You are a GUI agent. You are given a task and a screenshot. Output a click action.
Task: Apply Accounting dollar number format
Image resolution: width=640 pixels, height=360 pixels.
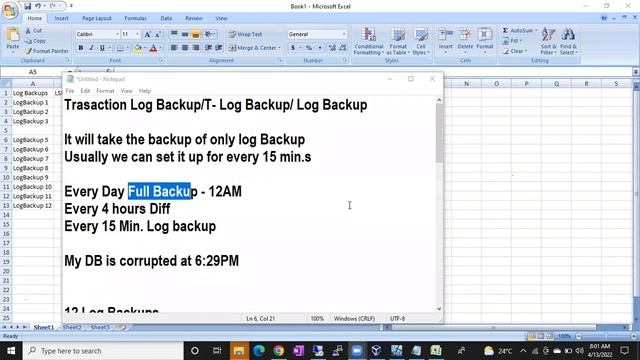(x=293, y=48)
